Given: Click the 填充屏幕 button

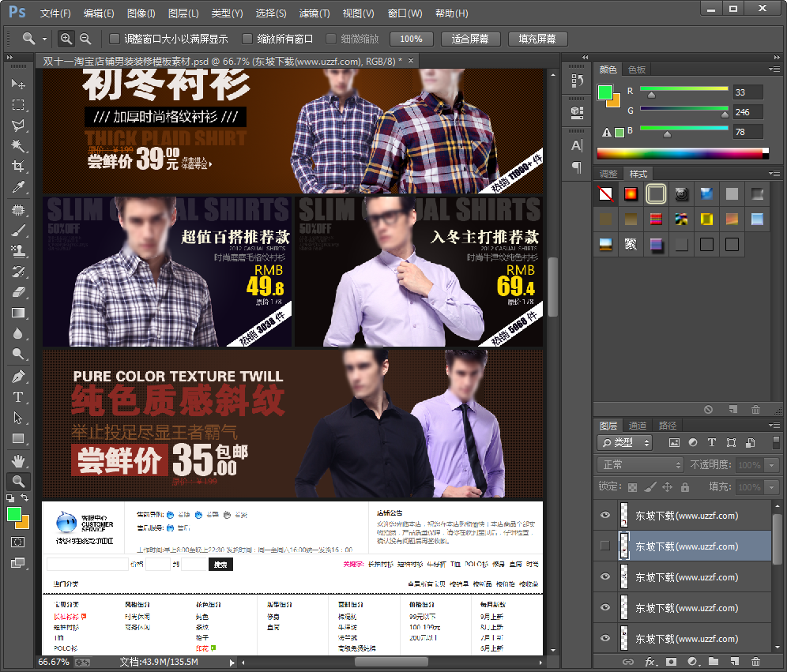Looking at the screenshot, I should (x=537, y=39).
